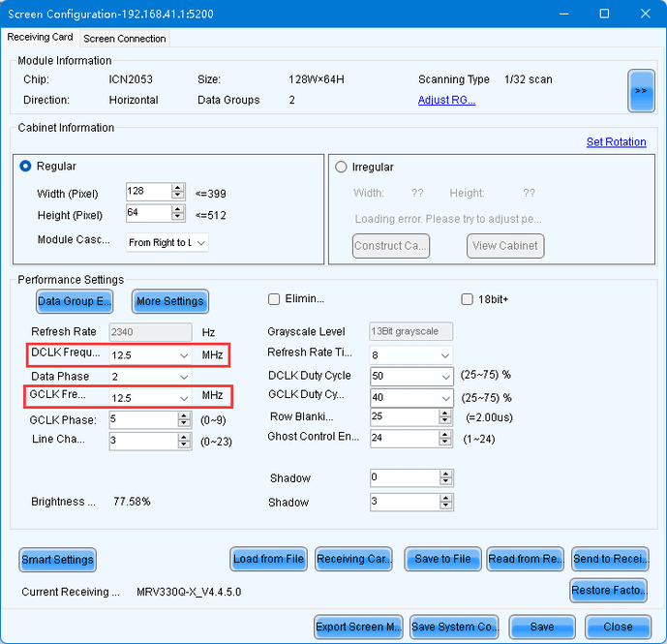Enable the 18bit+ checkbox
667x644 pixels.
467,299
